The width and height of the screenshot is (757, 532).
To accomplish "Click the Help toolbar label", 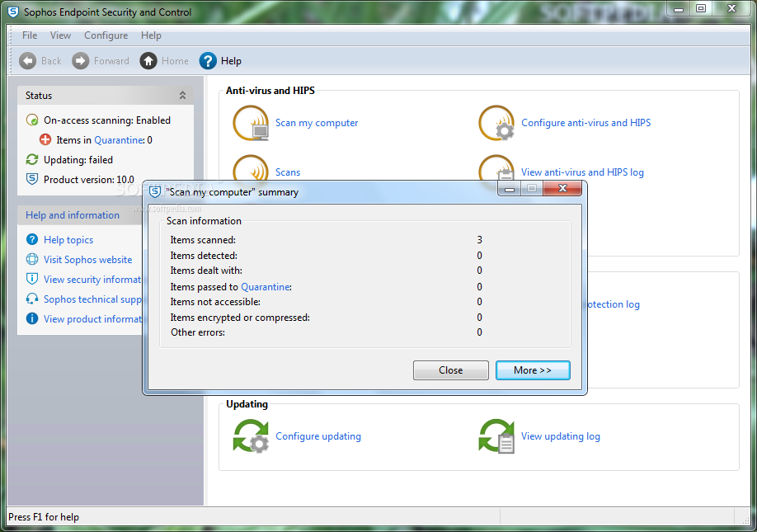I will pyautogui.click(x=231, y=61).
